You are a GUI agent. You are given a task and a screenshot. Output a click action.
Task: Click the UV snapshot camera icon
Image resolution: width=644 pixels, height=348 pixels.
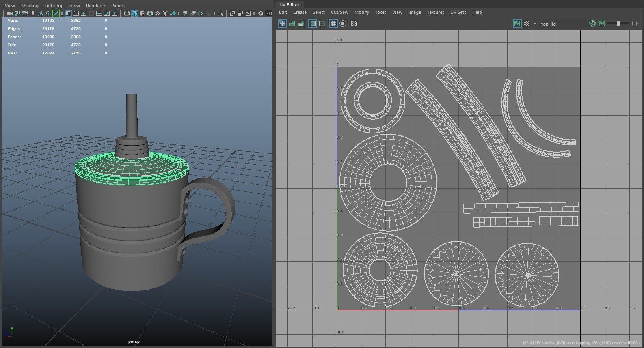pyautogui.click(x=354, y=24)
